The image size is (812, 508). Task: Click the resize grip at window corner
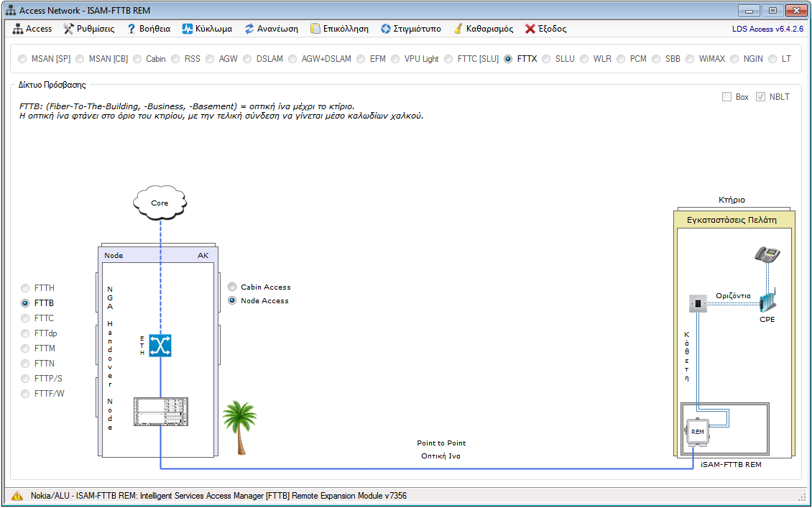[801, 497]
